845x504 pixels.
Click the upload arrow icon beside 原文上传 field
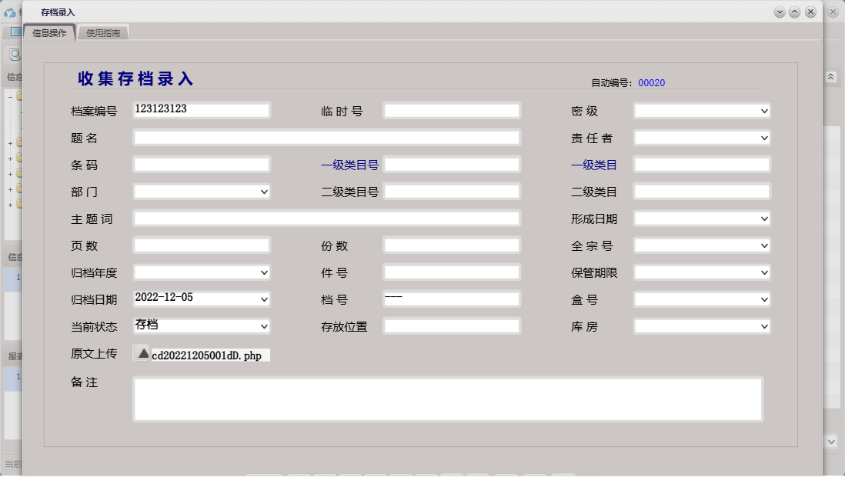pos(143,355)
